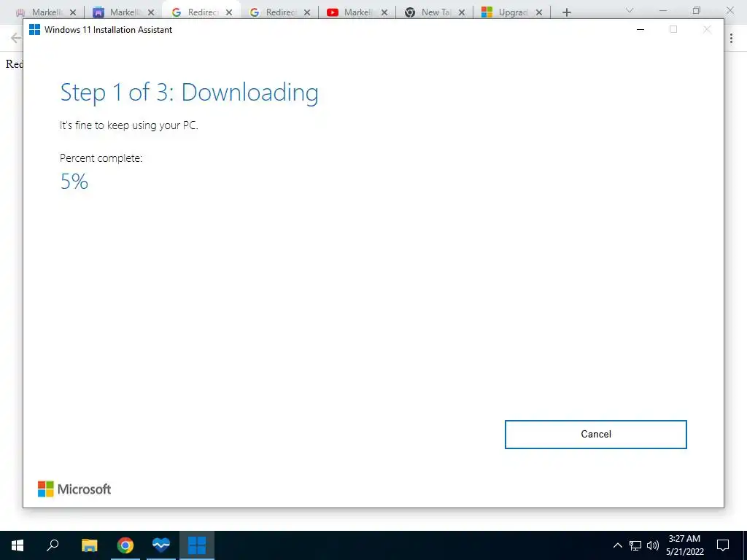This screenshot has width=747, height=560.
Task: Minimize the Windows 11 Installation Assistant window
Action: tap(640, 29)
